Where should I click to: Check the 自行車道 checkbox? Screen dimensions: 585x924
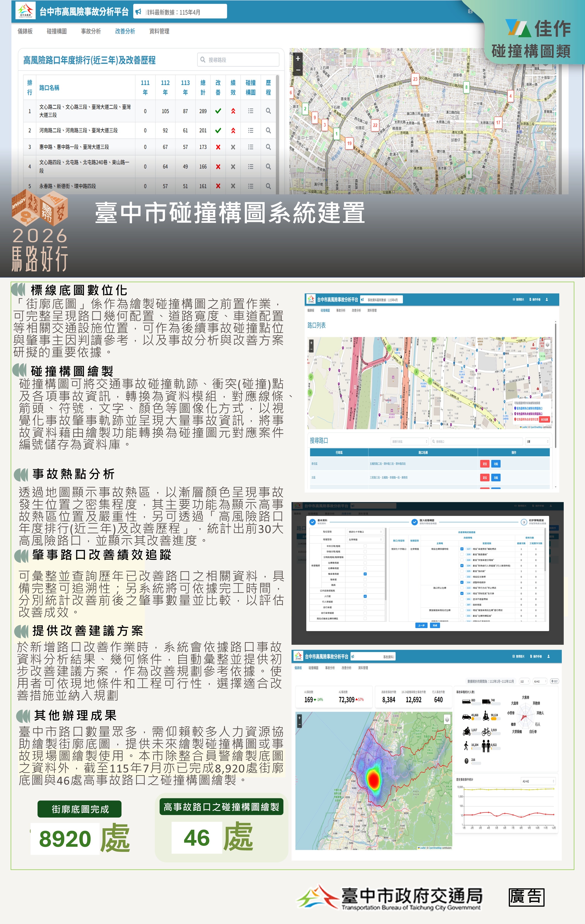(365, 607)
